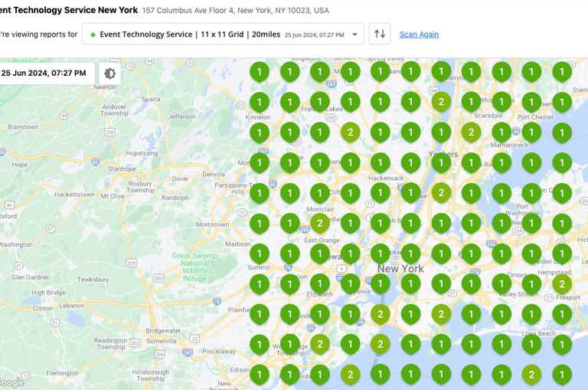Select the rank 2 pin next to Freeport
This screenshot has width=588, height=390.
[562, 284]
